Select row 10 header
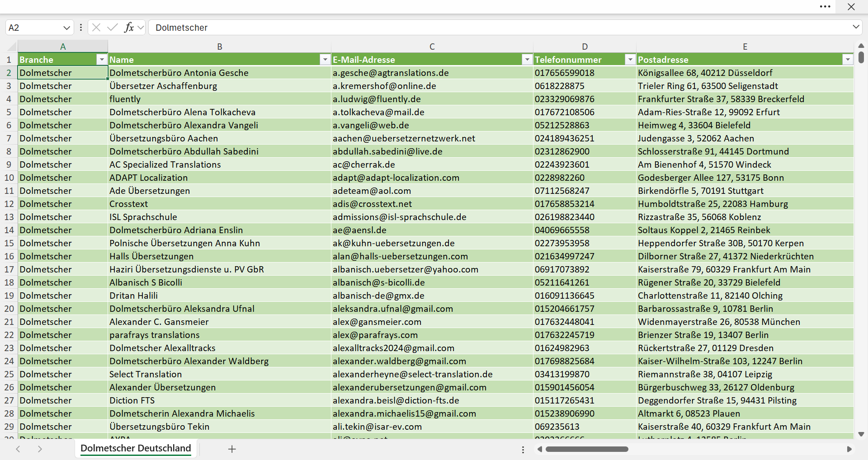This screenshot has width=868, height=460. click(x=9, y=178)
